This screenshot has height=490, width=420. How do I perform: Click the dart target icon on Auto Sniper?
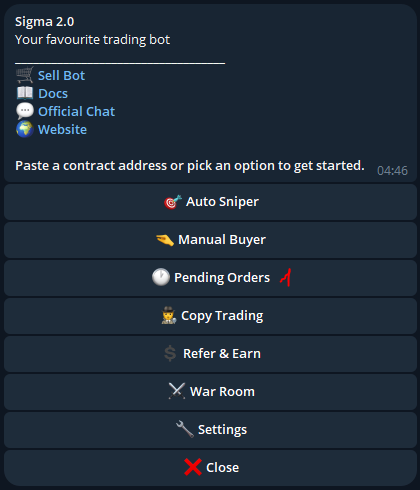[x=173, y=202]
